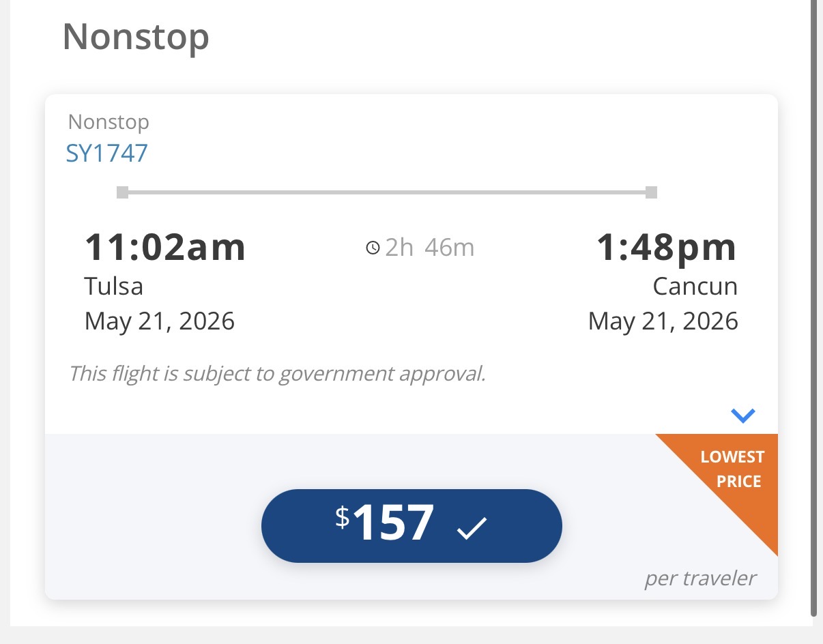Click the flight route progress line
823x644 pixels.
coord(386,193)
